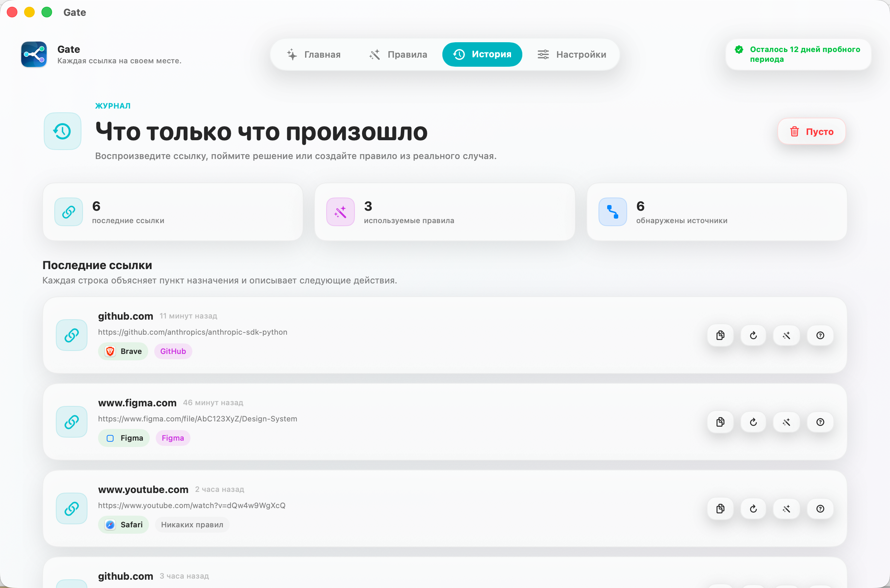890x588 pixels.
Task: Explain decision for github.com anthropic-sdk-python row
Action: coord(820,335)
